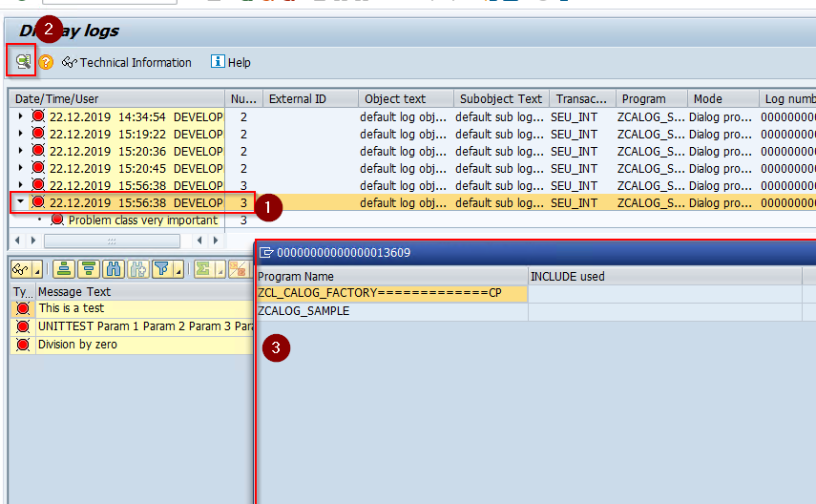The height and width of the screenshot is (504, 816).
Task: Expand the 15:20:45 log entry
Action: pos(20,168)
